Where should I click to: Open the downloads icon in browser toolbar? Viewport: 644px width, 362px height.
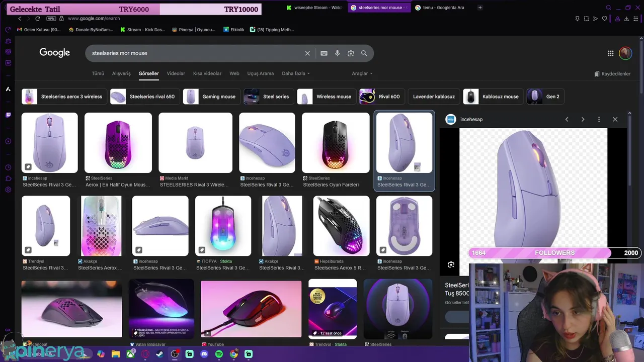pyautogui.click(x=627, y=19)
